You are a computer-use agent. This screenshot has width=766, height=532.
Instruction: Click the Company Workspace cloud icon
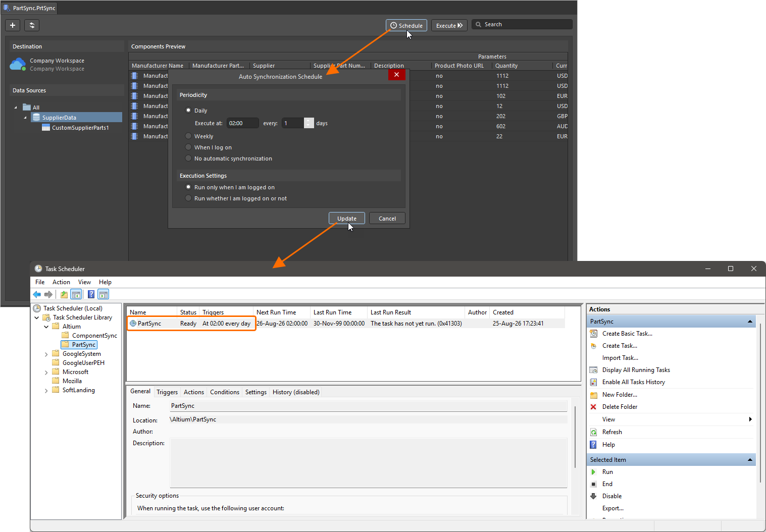point(18,65)
